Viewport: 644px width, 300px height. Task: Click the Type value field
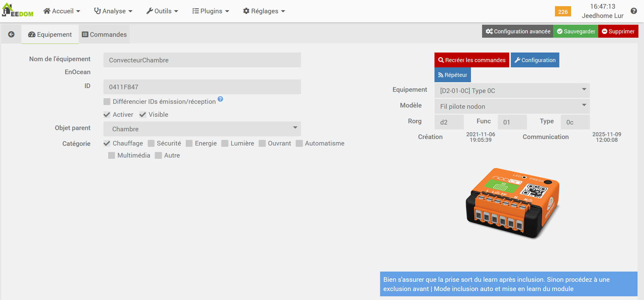point(575,122)
